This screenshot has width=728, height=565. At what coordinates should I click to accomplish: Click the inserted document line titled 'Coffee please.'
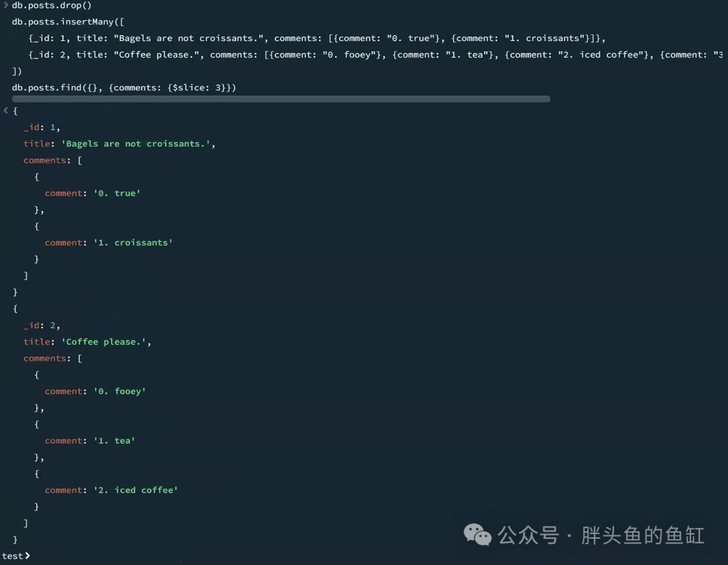coord(375,55)
